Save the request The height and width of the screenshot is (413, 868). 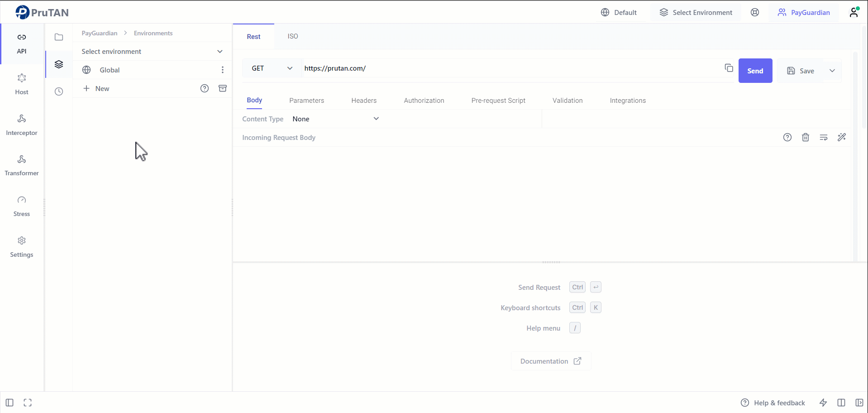[801, 71]
